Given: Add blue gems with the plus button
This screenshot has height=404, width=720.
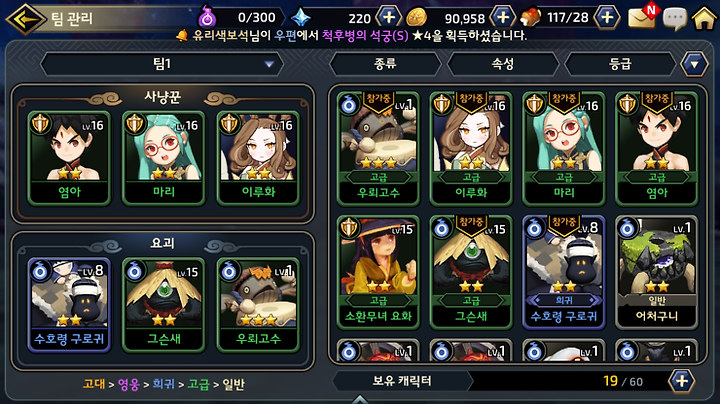Looking at the screenshot, I should point(388,17).
